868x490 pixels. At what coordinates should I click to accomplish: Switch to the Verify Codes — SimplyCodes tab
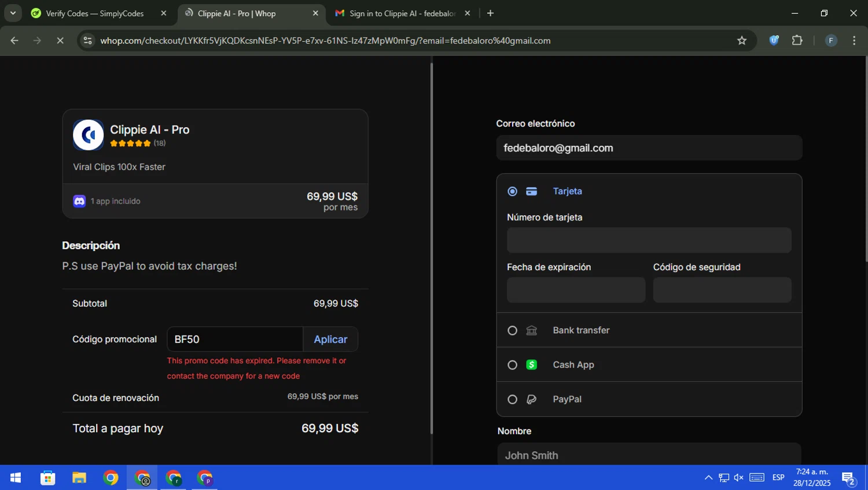point(95,13)
